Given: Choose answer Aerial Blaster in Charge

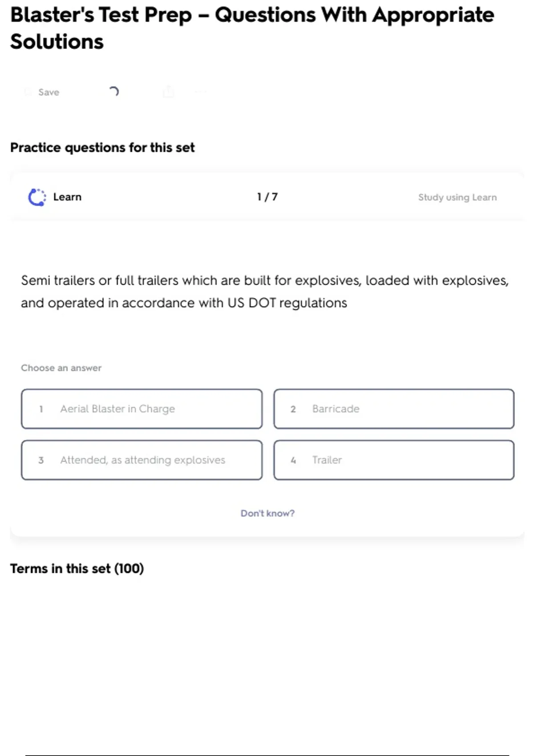Looking at the screenshot, I should pos(142,409).
